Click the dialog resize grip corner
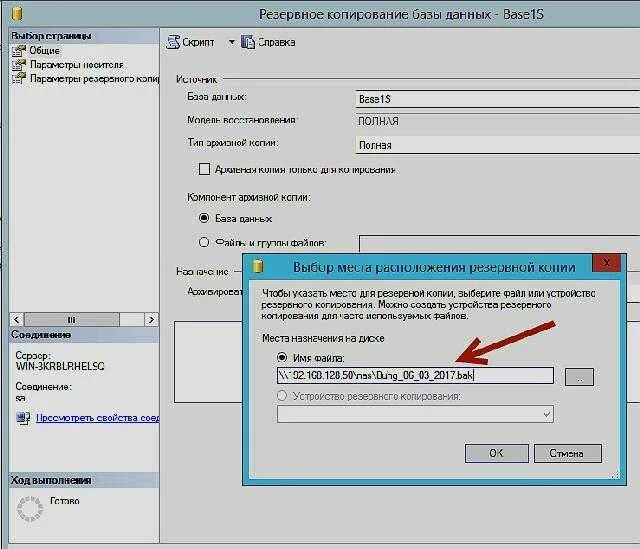 click(x=616, y=475)
